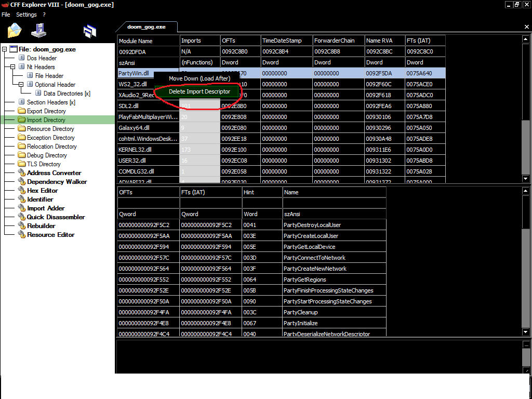Viewport: 532px width, 399px height.
Task: Click the Hint column header in functions table
Action: 262,192
